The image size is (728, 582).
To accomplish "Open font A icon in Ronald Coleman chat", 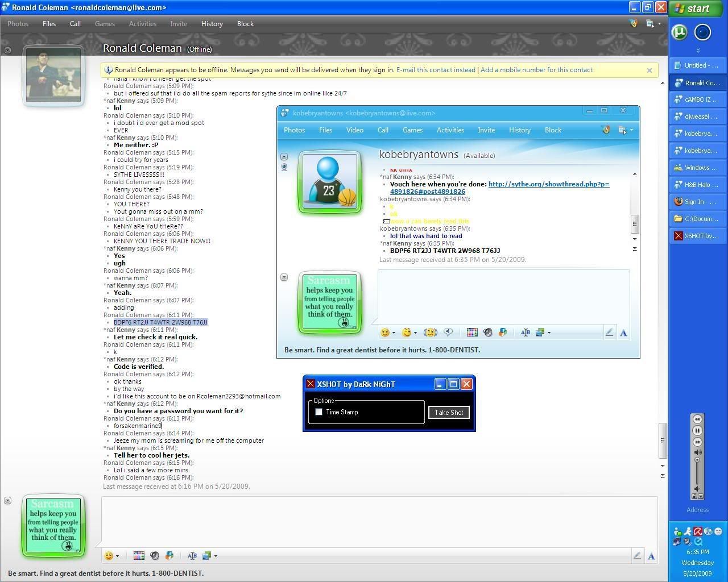I will click(x=651, y=556).
